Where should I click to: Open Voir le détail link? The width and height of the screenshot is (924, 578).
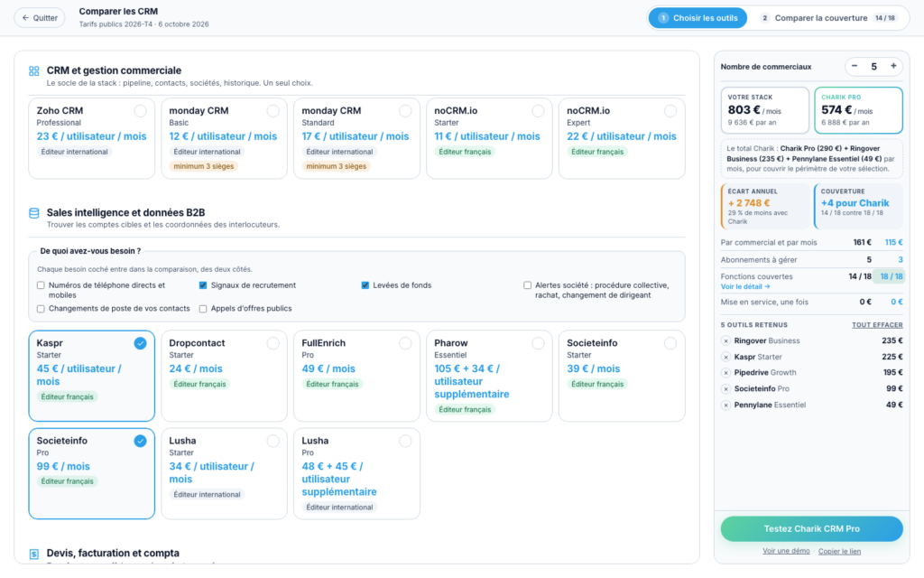(x=744, y=286)
